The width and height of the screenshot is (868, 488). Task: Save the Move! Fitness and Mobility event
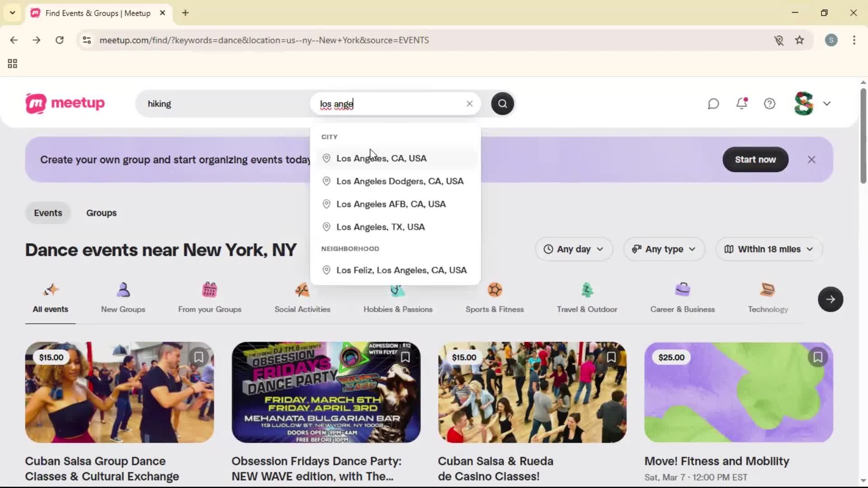(x=817, y=357)
